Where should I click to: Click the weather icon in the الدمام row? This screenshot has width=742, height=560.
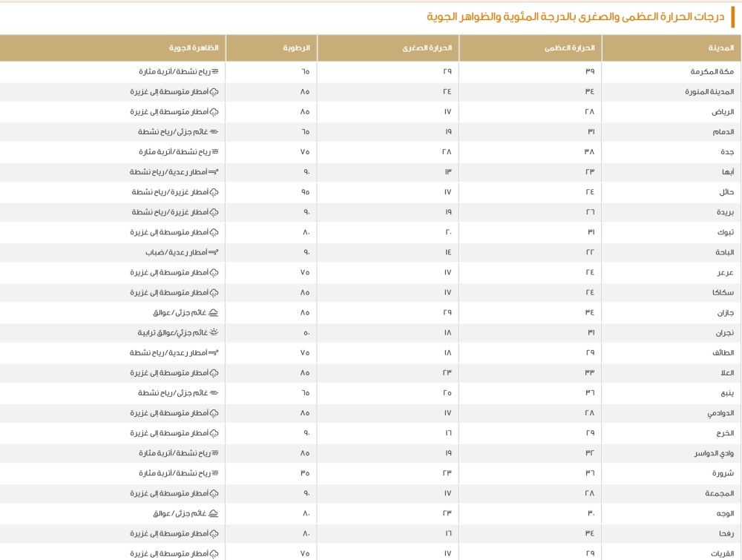(214, 132)
